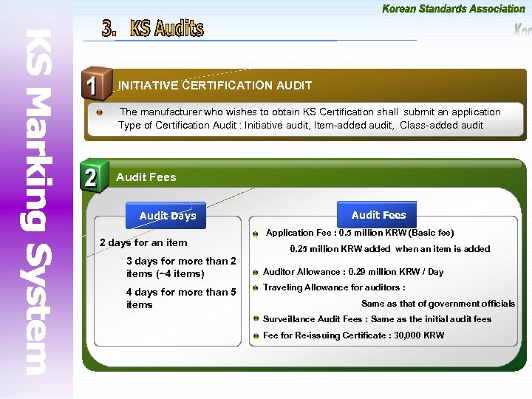Click the "2 days for an item" text
This screenshot has width=532, height=399.
[143, 242]
